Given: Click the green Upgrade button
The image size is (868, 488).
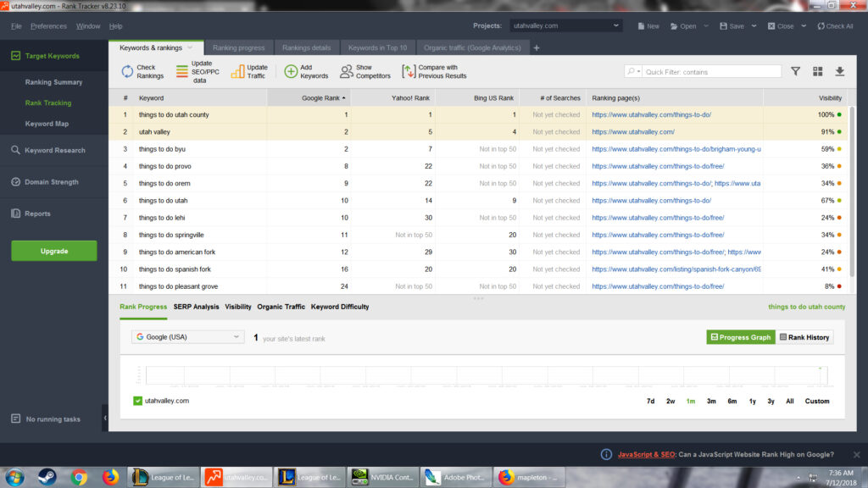Looking at the screenshot, I should click(53, 251).
